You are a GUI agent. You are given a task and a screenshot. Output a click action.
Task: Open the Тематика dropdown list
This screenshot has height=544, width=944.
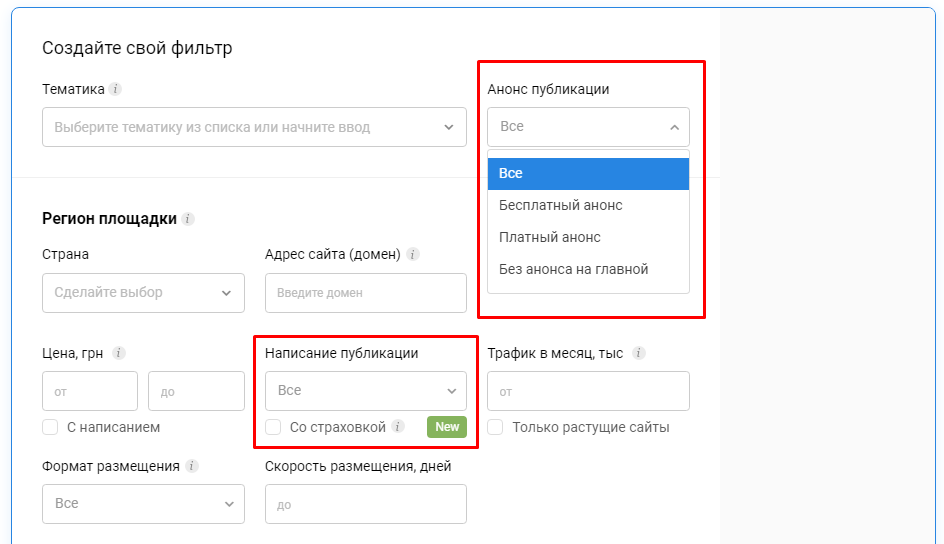[254, 127]
